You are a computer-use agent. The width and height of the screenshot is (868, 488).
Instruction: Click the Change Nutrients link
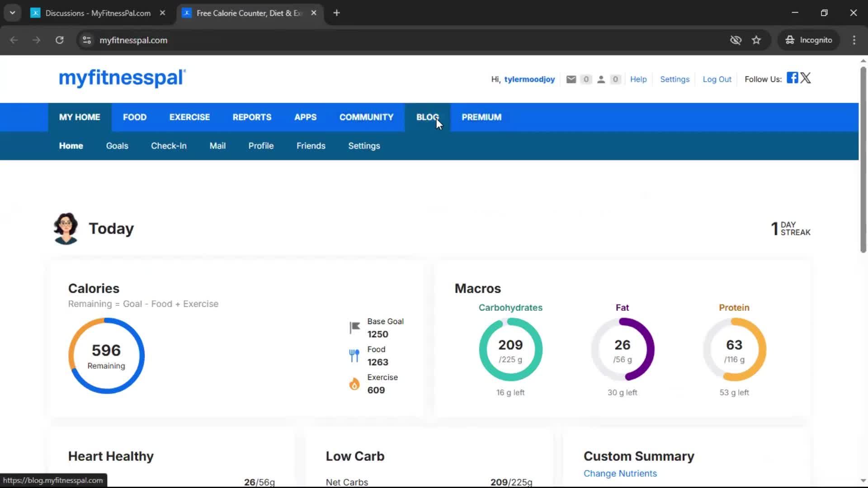coord(620,474)
